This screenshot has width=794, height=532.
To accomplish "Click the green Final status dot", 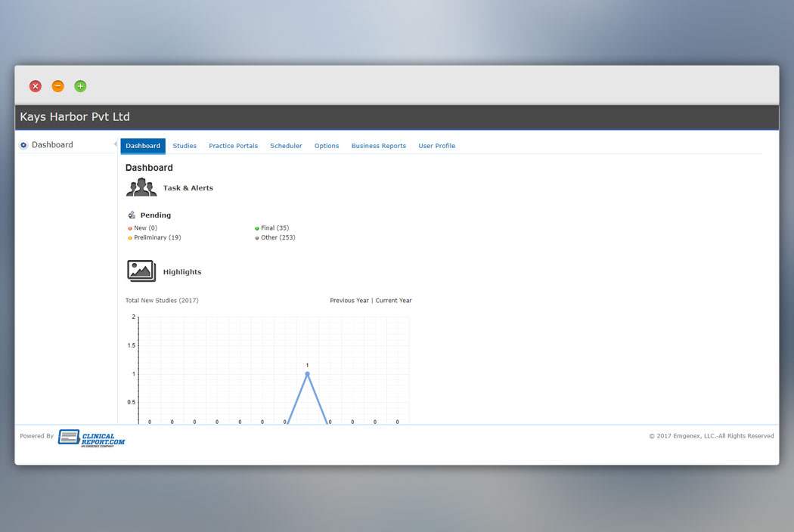I will click(x=257, y=228).
